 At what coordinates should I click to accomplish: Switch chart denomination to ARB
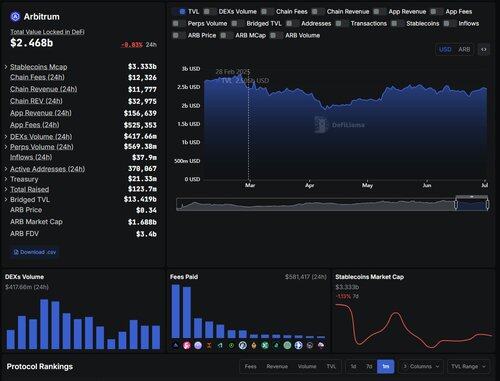464,50
